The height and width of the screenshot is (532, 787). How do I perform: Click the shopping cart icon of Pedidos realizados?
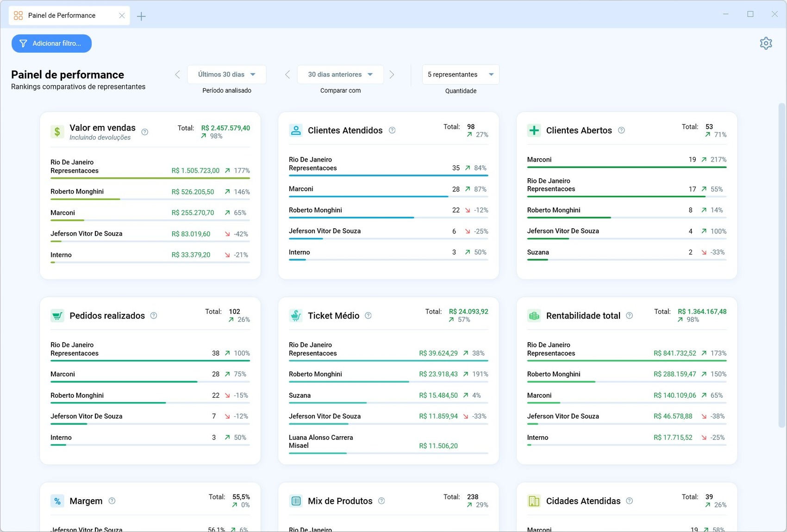point(57,316)
